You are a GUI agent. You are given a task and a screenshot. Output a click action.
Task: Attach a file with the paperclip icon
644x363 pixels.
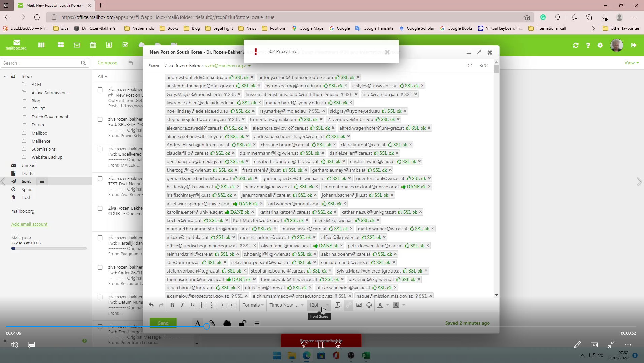212,323
